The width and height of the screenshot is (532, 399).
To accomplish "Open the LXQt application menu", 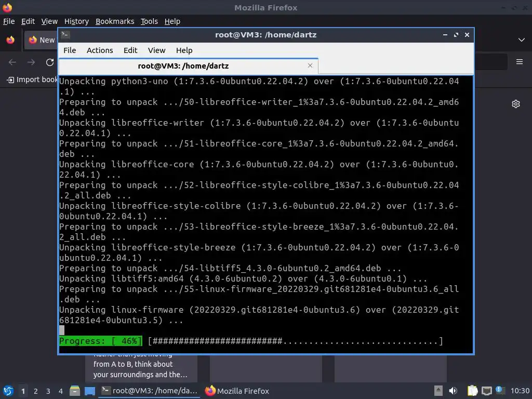I will pos(8,391).
